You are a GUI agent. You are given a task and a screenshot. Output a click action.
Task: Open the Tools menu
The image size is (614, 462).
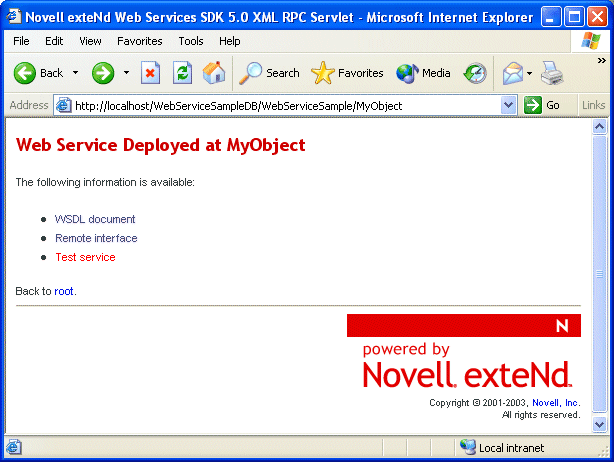point(191,41)
